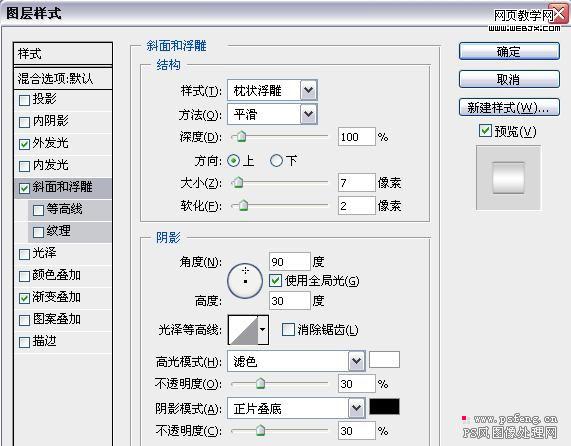
Task: Click the 角度 angle value field
Action: (290, 262)
